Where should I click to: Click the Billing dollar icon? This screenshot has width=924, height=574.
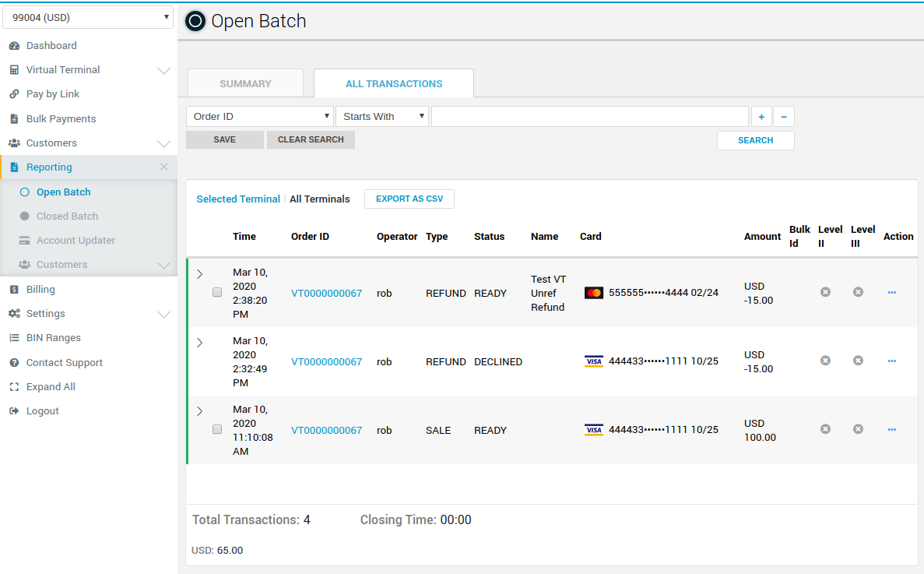13,290
